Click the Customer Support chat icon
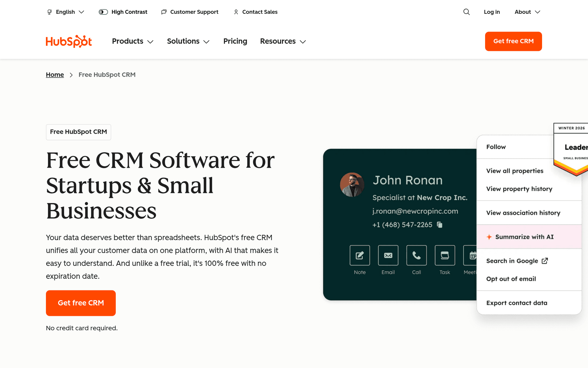Screen dimensions: 588x368 [x=164, y=12]
